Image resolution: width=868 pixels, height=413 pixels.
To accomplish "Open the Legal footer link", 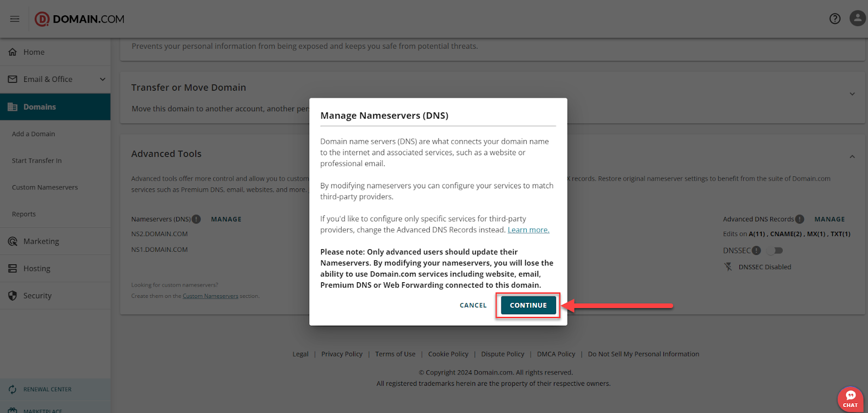I will [x=301, y=354].
